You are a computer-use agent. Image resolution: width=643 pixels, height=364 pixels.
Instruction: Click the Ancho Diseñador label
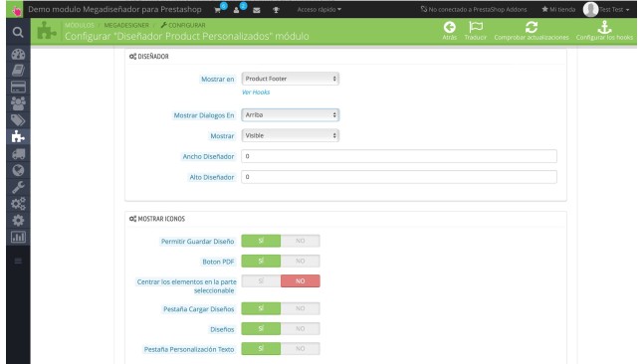pyautogui.click(x=208, y=156)
